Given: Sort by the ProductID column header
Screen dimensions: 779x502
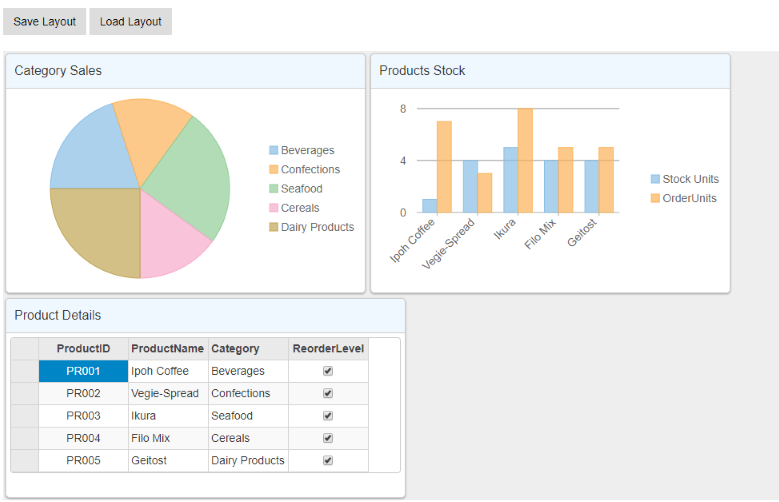Looking at the screenshot, I should coord(83,349).
